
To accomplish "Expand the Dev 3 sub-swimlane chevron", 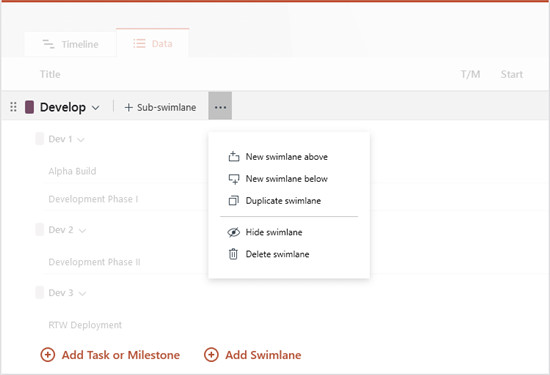I will (82, 294).
